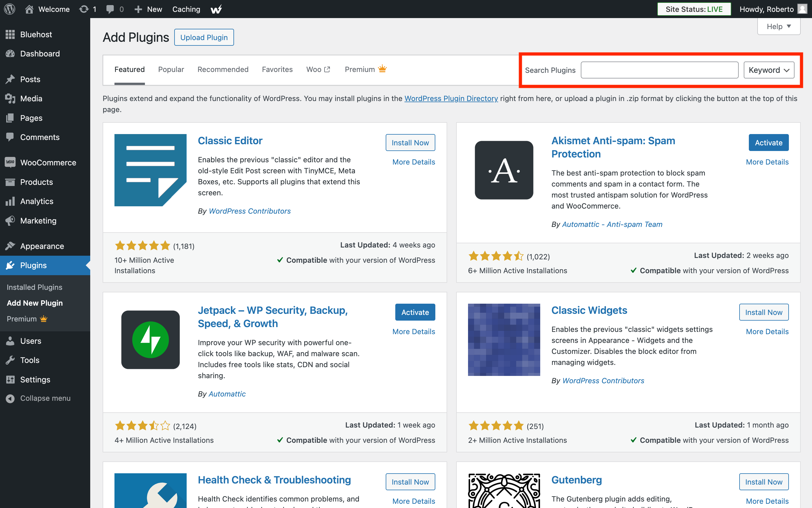
Task: Click the Collapse menu arrow icon
Action: (x=10, y=398)
